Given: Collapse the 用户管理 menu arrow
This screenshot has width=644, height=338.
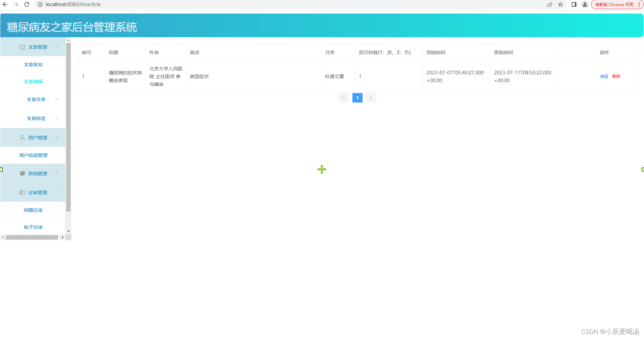Looking at the screenshot, I should [x=56, y=137].
